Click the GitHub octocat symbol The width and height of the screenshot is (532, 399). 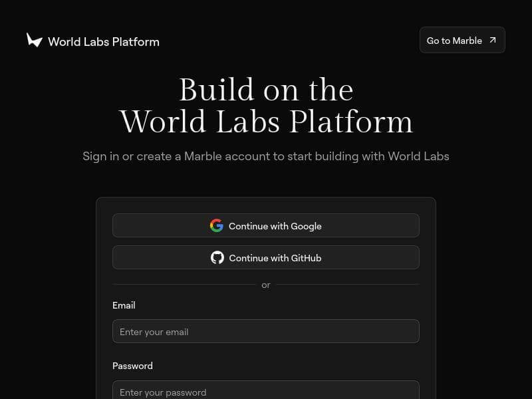[217, 257]
